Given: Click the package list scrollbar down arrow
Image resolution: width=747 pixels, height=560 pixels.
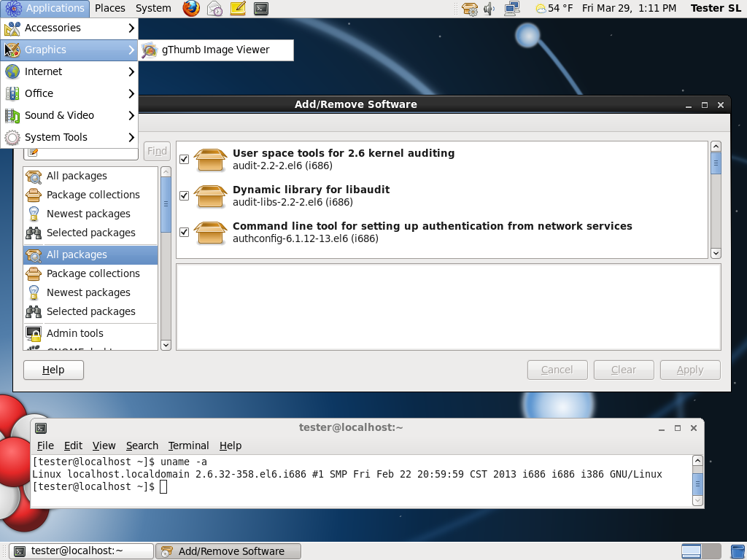Looking at the screenshot, I should 716,253.
